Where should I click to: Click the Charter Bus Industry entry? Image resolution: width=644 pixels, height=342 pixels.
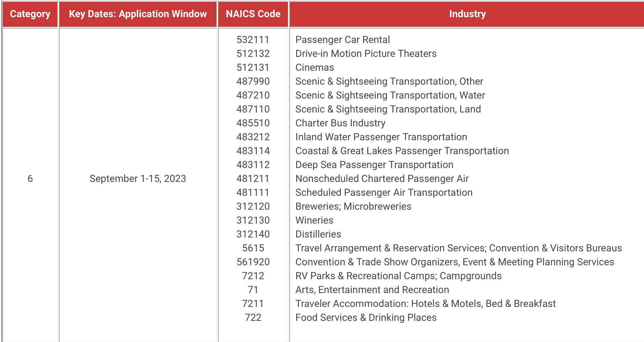point(340,123)
